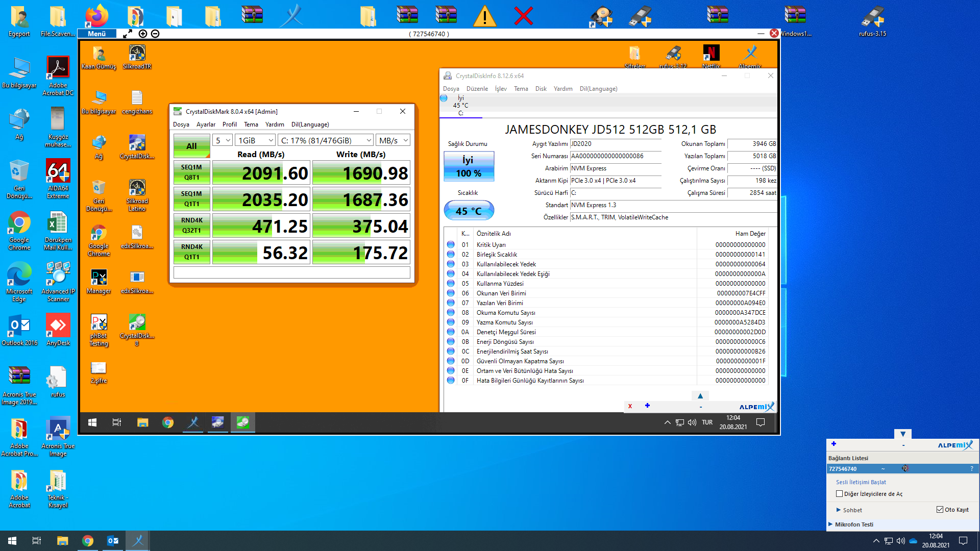Collapse the local Alpemix panel with down arrow
980x551 pixels.
pos(903,434)
